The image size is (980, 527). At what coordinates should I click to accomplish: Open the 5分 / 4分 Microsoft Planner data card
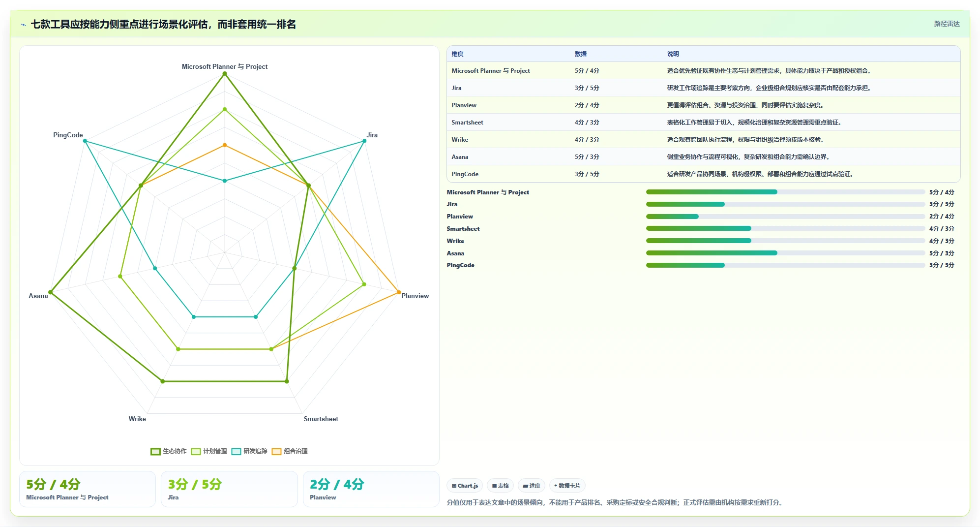[x=88, y=489]
